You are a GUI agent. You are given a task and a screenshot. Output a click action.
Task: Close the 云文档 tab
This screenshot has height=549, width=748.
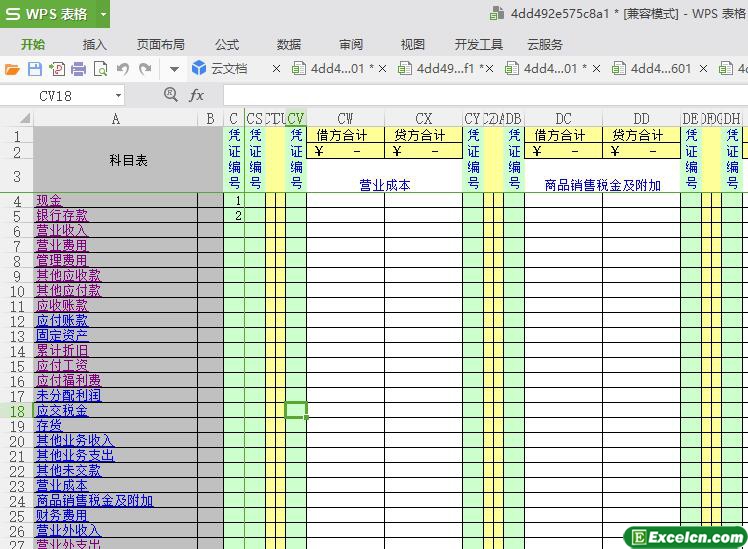(x=277, y=69)
